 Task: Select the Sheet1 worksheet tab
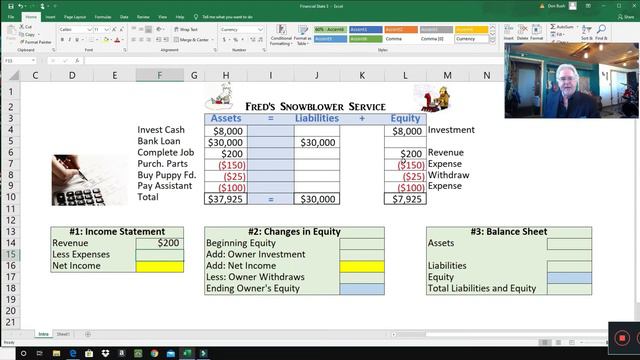click(x=63, y=334)
